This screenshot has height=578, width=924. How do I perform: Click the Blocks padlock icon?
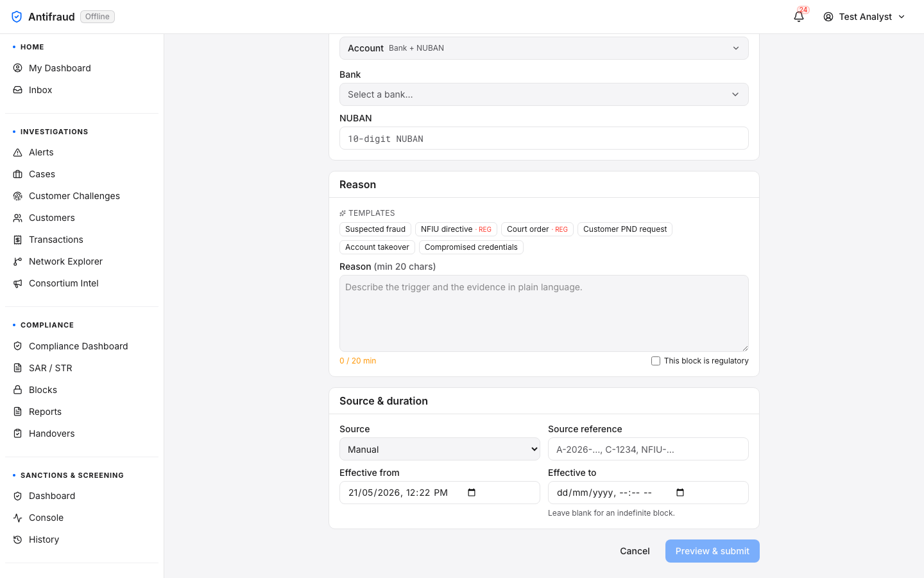pos(18,390)
